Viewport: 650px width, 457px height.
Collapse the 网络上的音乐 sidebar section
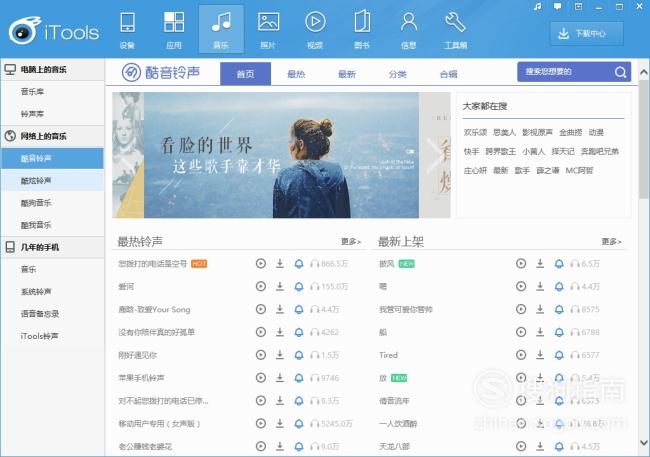52,136
